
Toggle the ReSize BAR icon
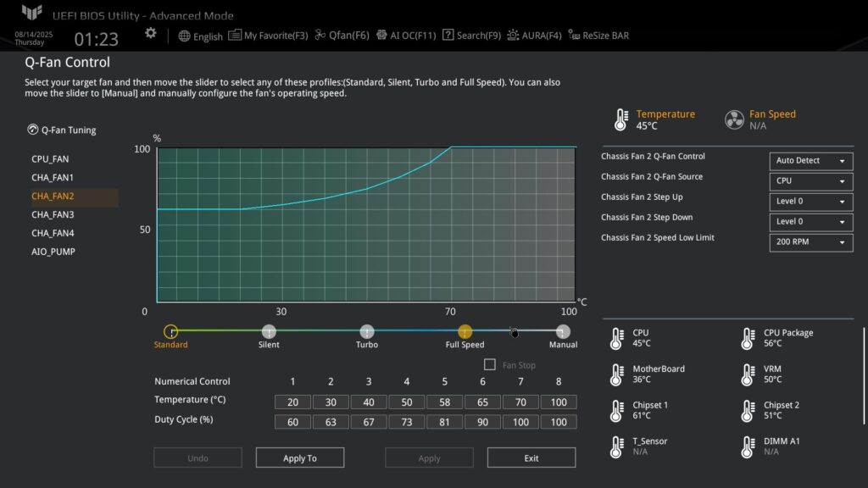point(574,35)
